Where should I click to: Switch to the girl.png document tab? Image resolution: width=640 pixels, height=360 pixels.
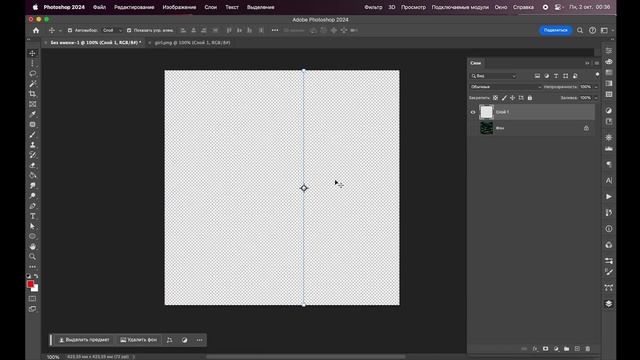point(192,42)
